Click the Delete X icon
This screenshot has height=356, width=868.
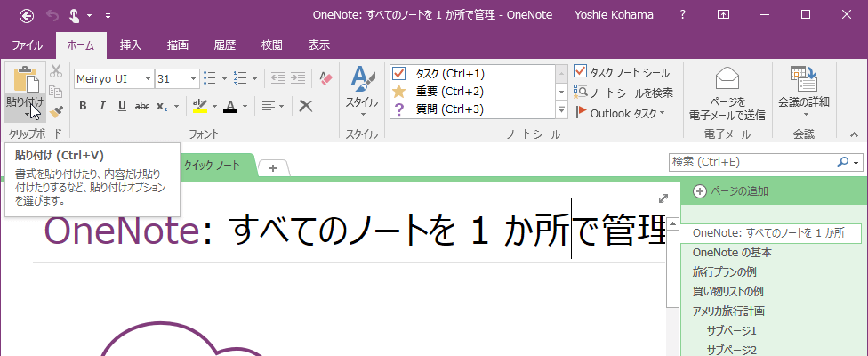click(x=306, y=106)
